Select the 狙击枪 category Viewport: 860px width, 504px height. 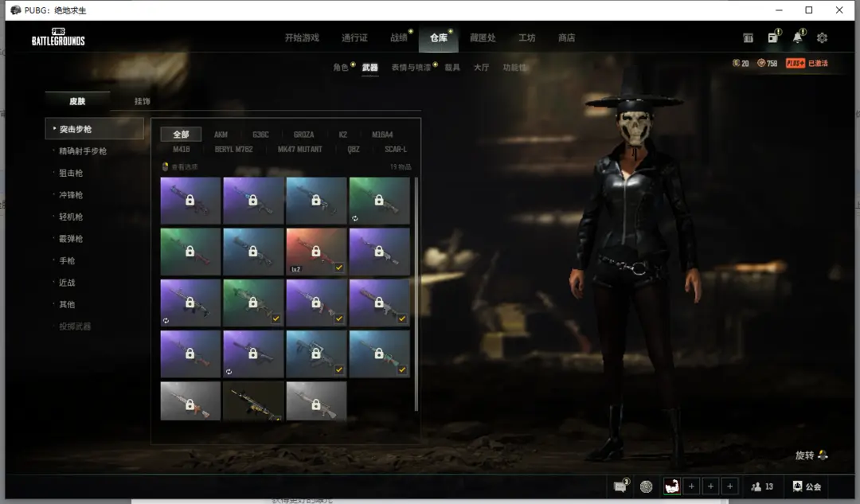coord(71,173)
